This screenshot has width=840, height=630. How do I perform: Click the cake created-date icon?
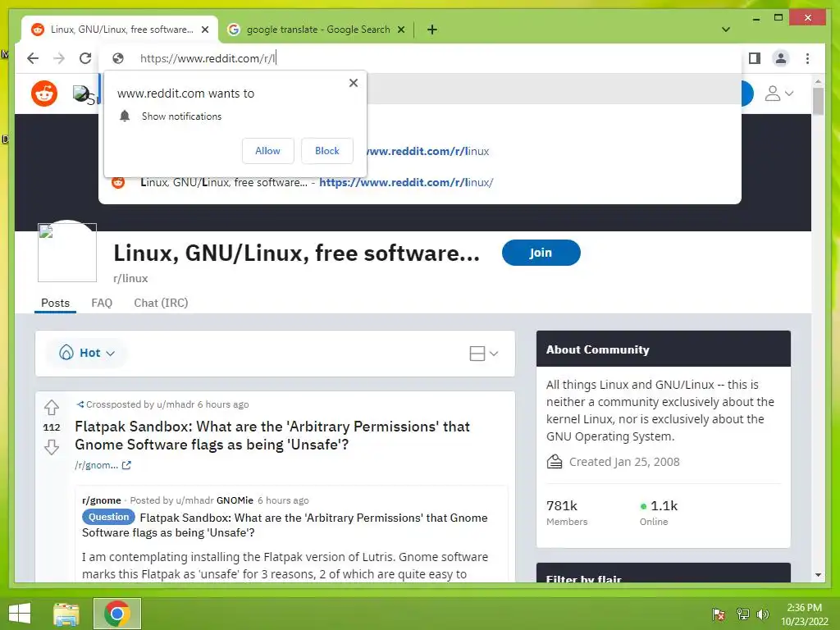click(555, 462)
